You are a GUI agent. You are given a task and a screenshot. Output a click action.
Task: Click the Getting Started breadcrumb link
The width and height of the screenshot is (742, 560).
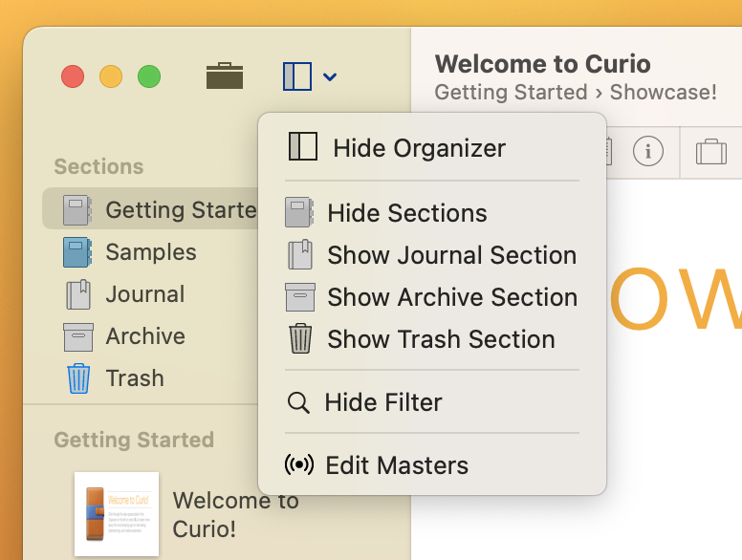pos(511,93)
